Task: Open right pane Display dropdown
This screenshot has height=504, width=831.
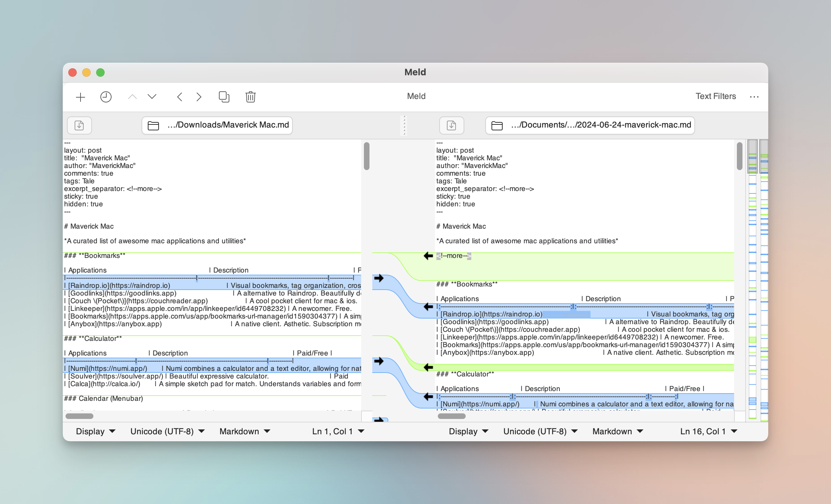Action: coord(468,432)
